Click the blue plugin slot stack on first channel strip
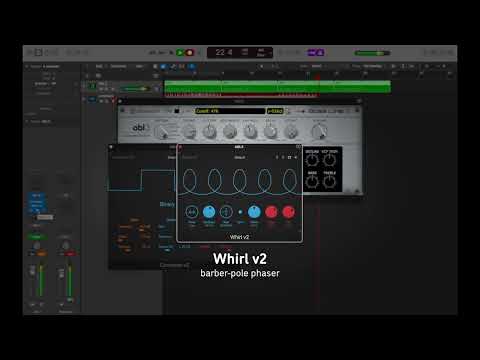The width and height of the screenshot is (480, 360). 36,203
